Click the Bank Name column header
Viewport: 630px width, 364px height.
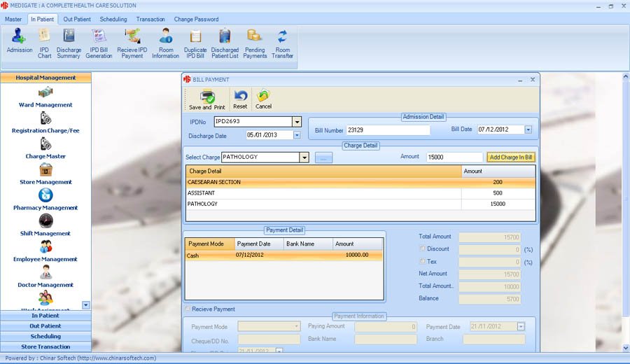tap(308, 244)
